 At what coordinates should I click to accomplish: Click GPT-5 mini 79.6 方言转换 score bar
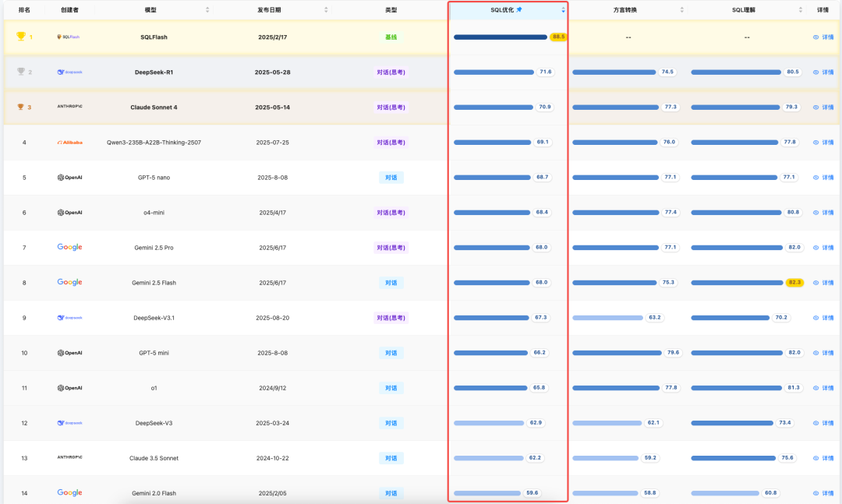(x=617, y=353)
